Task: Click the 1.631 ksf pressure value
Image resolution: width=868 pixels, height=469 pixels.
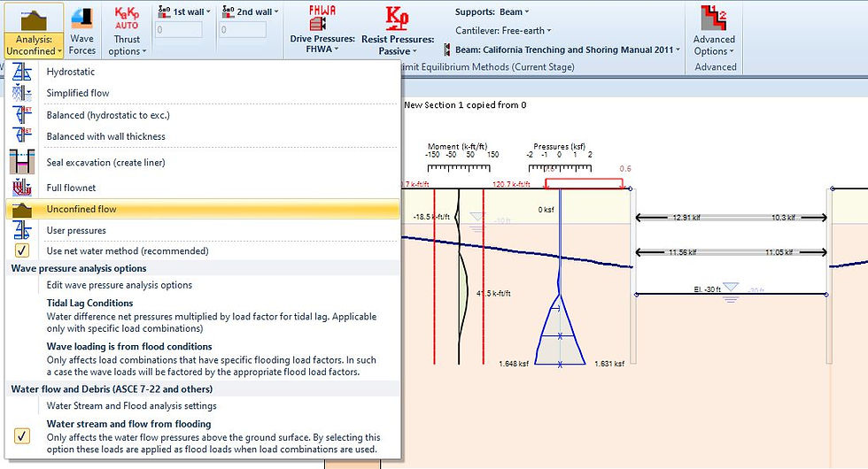Action: 609,364
